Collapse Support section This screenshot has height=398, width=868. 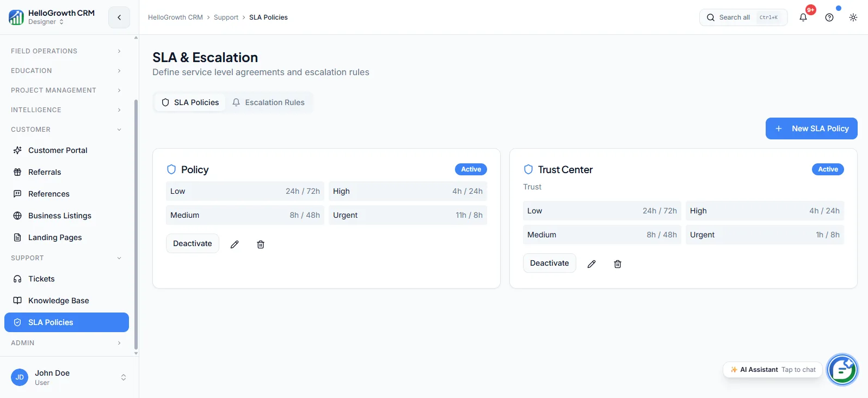[x=66, y=258]
